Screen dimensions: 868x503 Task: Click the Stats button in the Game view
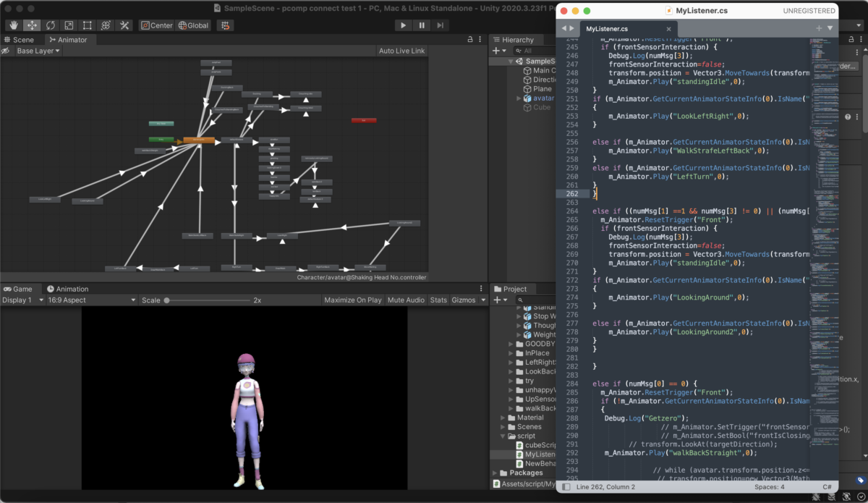tap(438, 300)
